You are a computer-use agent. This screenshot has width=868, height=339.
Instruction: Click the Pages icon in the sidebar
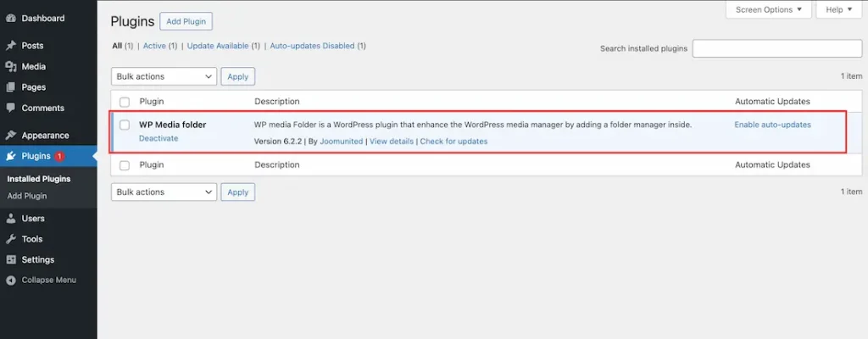[10, 87]
